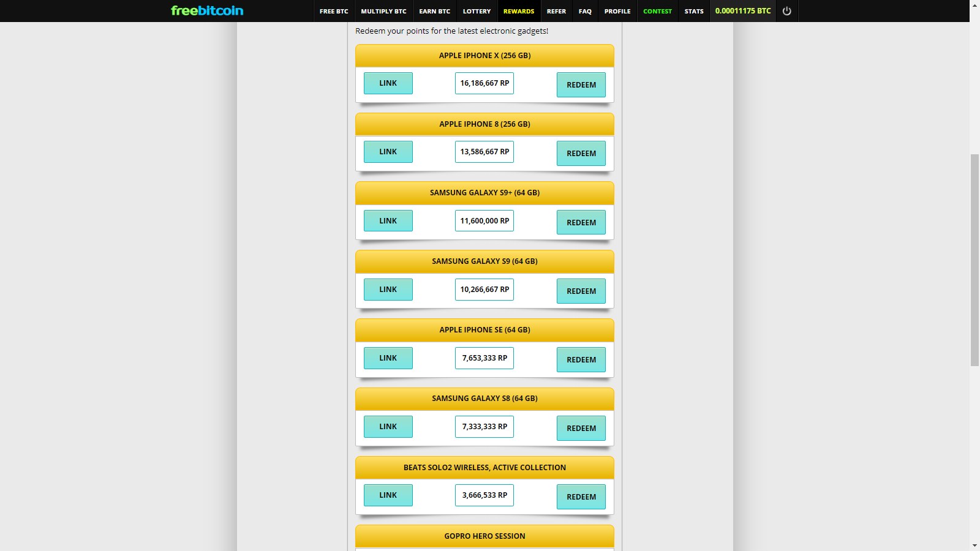Open the REWARDS tab
The height and width of the screenshot is (551, 980).
(519, 11)
